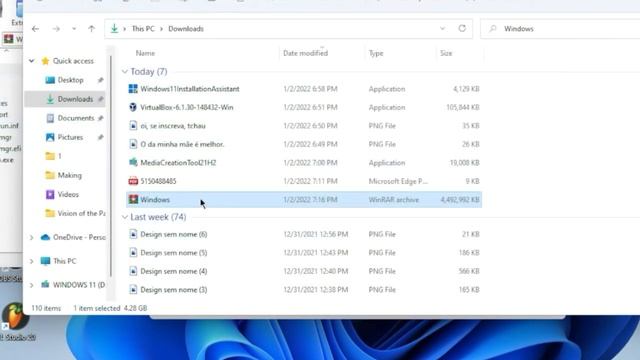Open Quick access in the sidebar
This screenshot has width=640, height=360.
coord(73,61)
